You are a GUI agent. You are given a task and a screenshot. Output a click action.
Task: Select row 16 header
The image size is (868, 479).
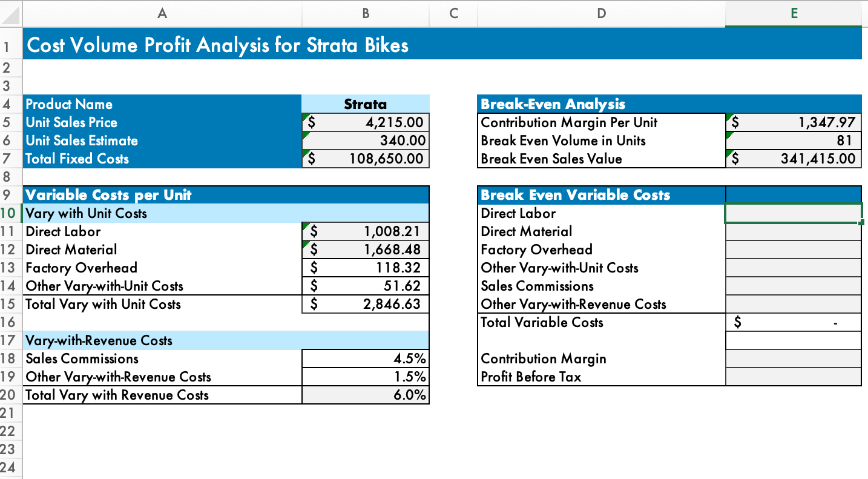coord(11,322)
